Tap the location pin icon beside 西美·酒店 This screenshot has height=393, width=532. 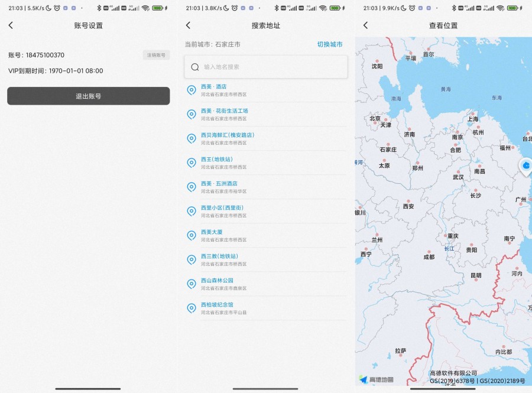click(191, 90)
